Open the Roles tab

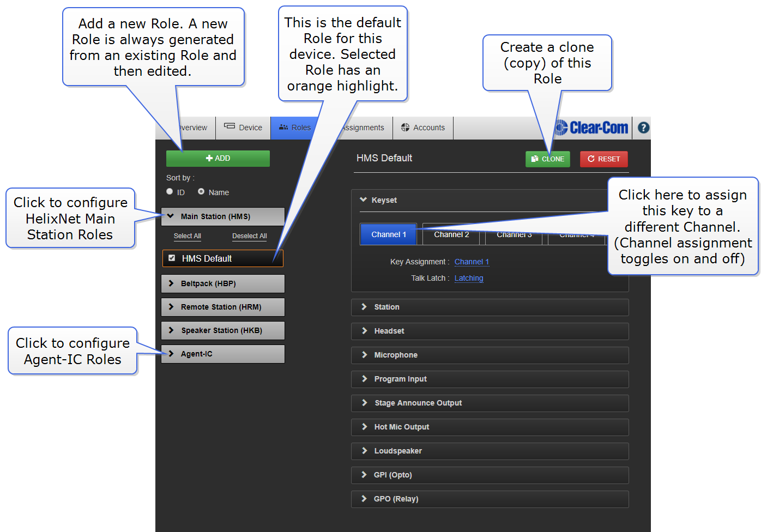[x=295, y=128]
